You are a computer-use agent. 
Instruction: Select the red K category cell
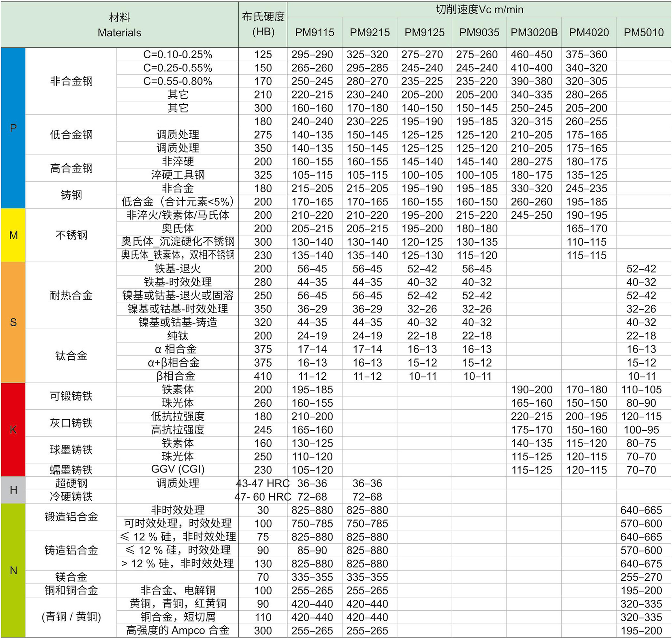click(x=13, y=430)
